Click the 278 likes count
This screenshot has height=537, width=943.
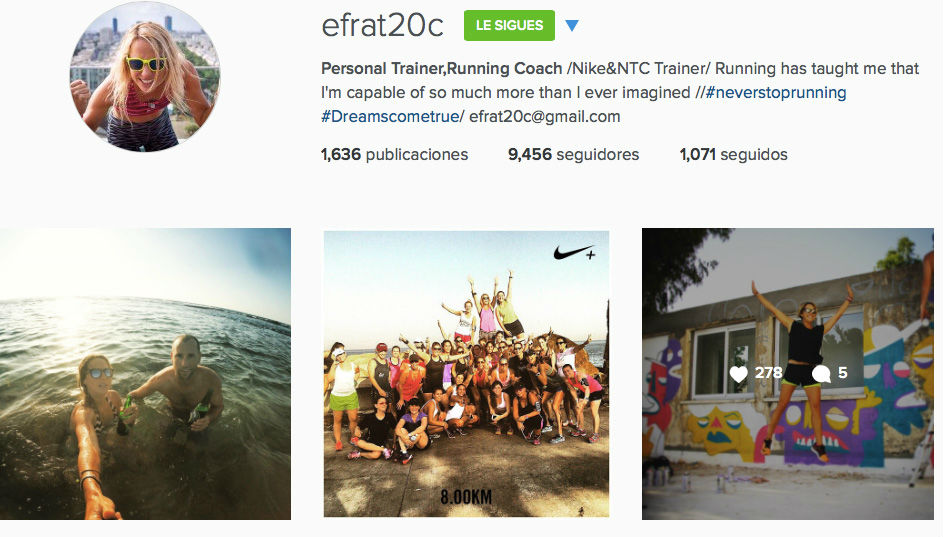point(769,373)
